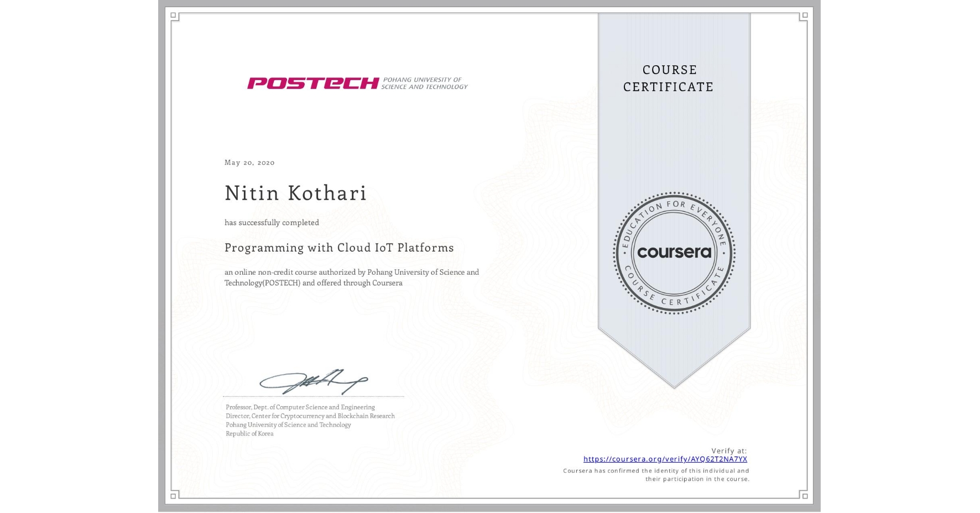Select the 'Verify at:' label text

click(729, 449)
